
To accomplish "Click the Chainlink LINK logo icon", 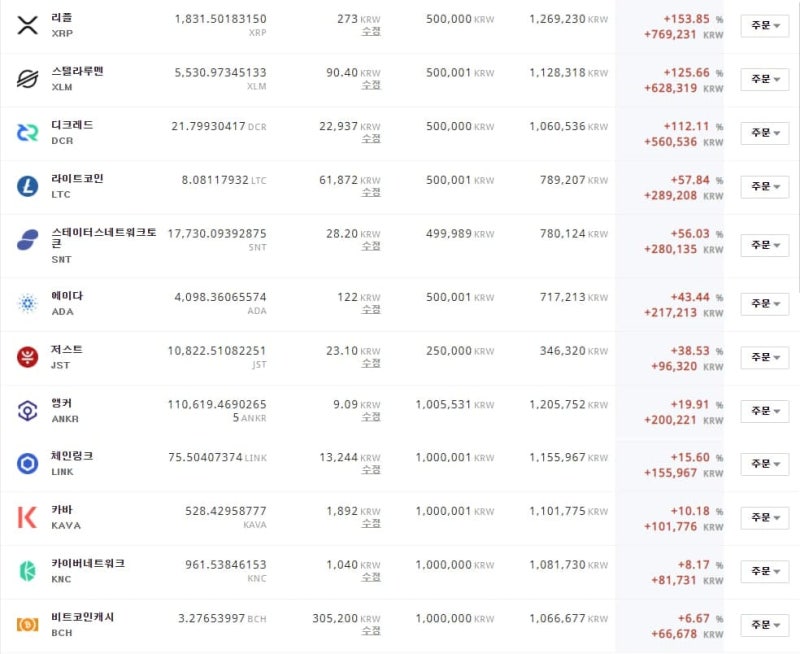I will pyautogui.click(x=28, y=464).
